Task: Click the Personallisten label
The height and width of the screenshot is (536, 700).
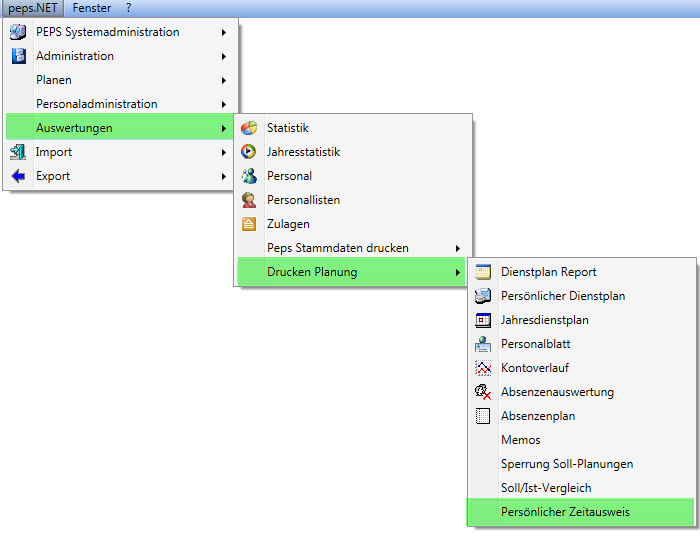Action: tap(304, 200)
